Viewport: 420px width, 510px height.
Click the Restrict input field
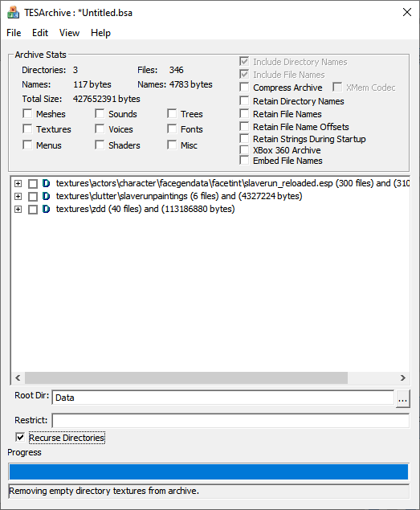pos(230,421)
